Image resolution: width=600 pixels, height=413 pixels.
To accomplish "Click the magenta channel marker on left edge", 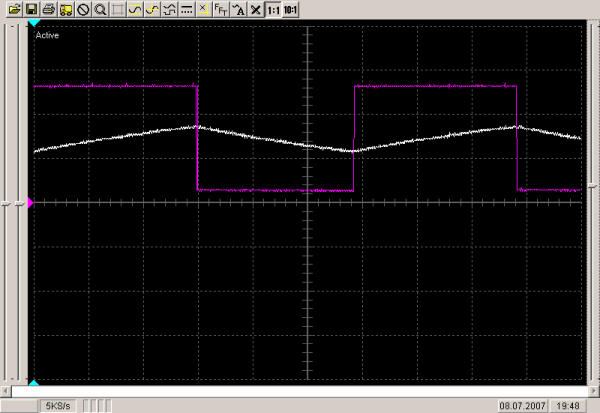I will click(30, 203).
